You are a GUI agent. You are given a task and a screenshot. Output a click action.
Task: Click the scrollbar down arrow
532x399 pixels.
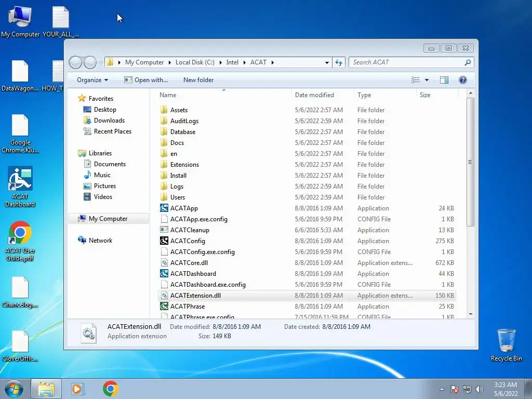[x=470, y=314]
